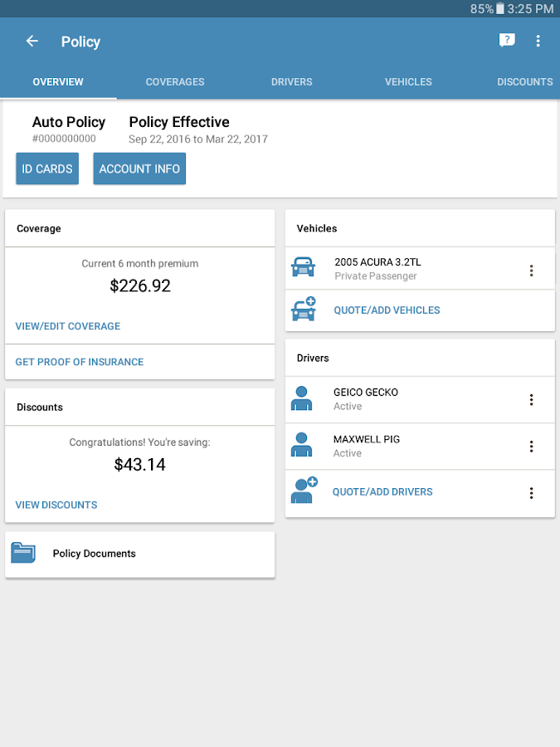Image resolution: width=560 pixels, height=747 pixels.
Task: Open options menu for GEICO GECKO
Action: [x=532, y=400]
